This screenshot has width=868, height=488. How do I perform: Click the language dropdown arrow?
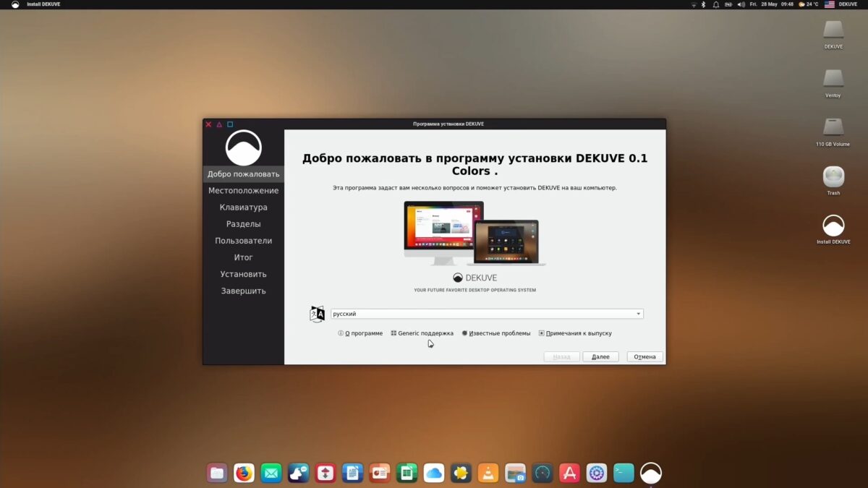click(x=638, y=314)
